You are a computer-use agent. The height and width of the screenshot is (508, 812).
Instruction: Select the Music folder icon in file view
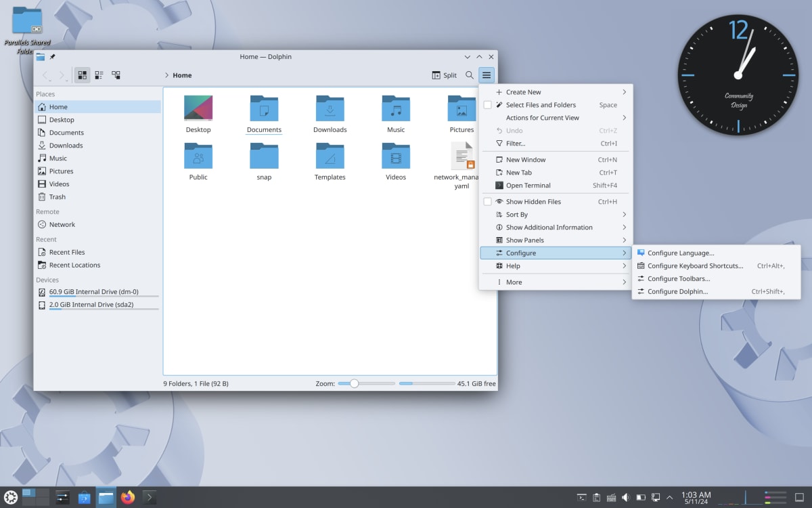tap(396, 108)
